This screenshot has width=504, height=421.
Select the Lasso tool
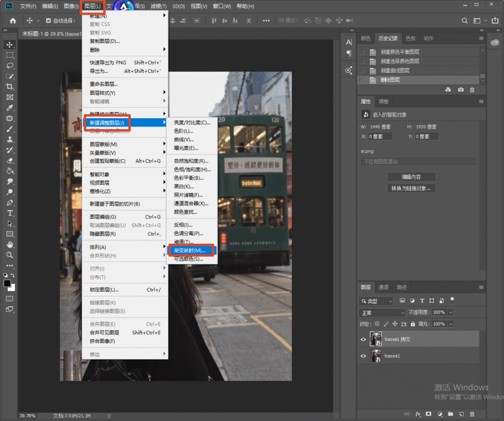(10, 65)
